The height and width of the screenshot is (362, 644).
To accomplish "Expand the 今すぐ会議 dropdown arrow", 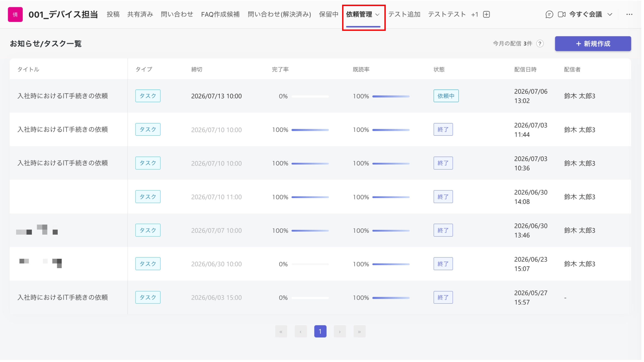I will 610,15.
